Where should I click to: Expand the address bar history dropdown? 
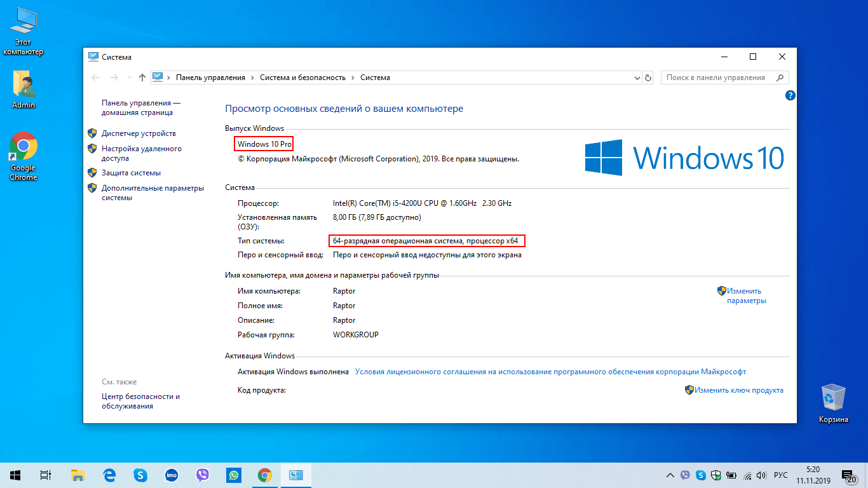click(x=637, y=78)
